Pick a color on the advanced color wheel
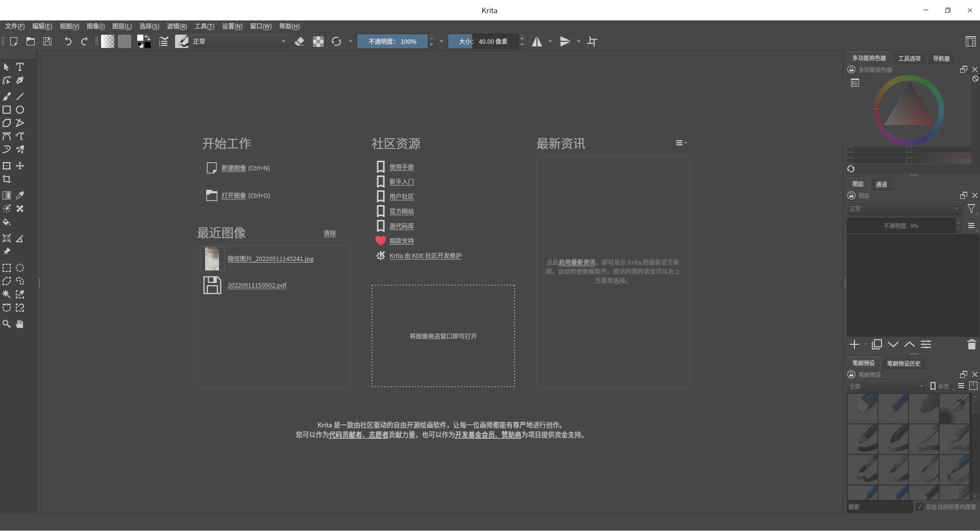The height and width of the screenshot is (531, 980). coord(908,110)
